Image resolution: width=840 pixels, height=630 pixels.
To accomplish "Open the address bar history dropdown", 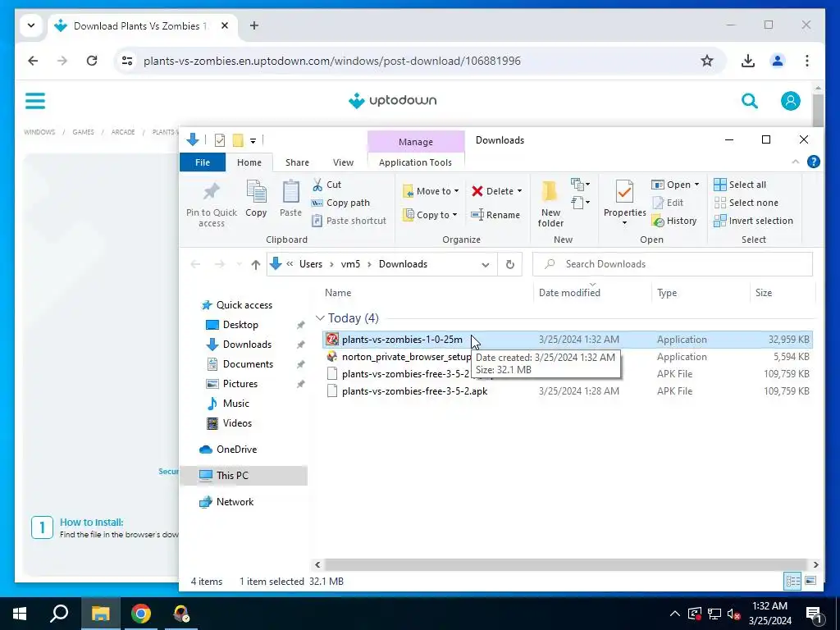I will tap(486, 265).
